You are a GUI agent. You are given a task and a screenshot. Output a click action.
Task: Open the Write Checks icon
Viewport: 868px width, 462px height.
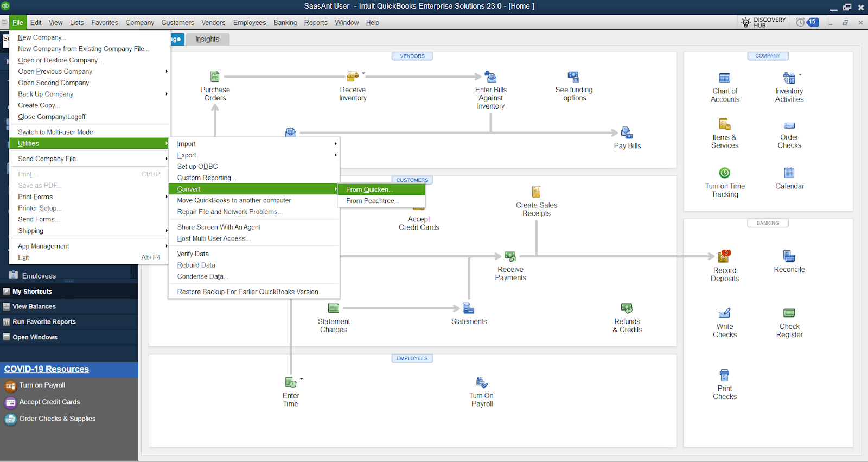[724, 313]
